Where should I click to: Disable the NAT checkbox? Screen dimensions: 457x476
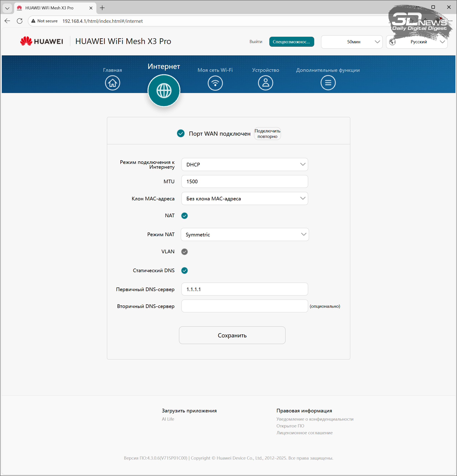coord(184,216)
